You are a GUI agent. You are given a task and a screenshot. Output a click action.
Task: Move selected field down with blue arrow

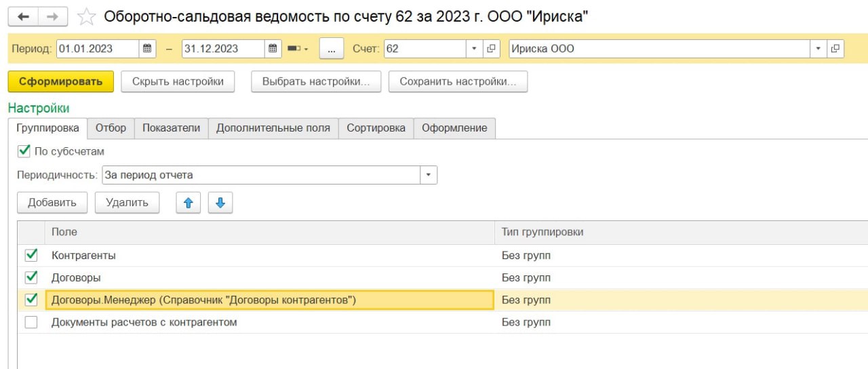pos(220,202)
